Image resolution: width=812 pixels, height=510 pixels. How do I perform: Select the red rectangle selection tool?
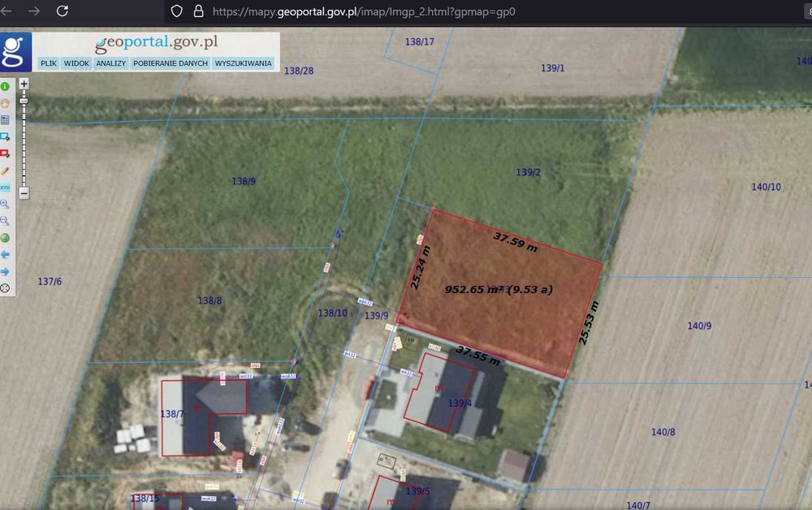coord(5,153)
